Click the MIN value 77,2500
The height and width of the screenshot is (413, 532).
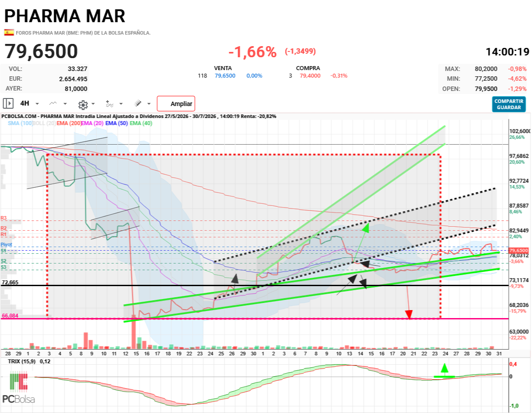485,79
